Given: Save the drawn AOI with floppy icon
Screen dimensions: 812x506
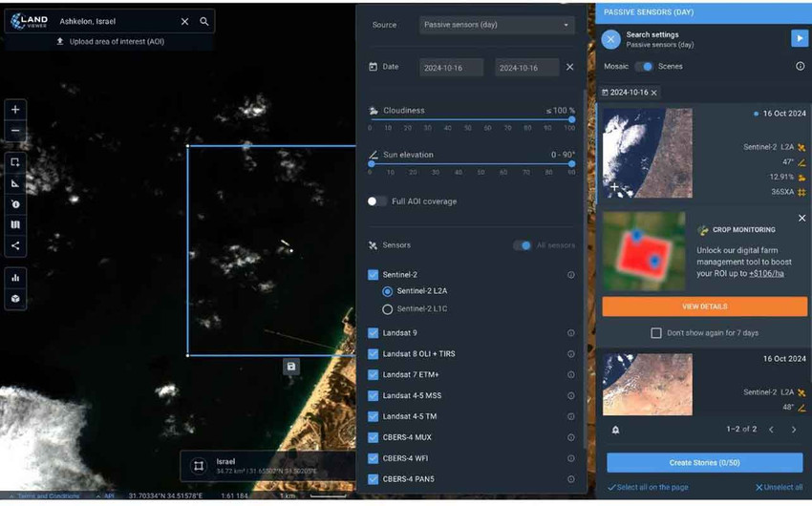Looking at the screenshot, I should click(291, 367).
